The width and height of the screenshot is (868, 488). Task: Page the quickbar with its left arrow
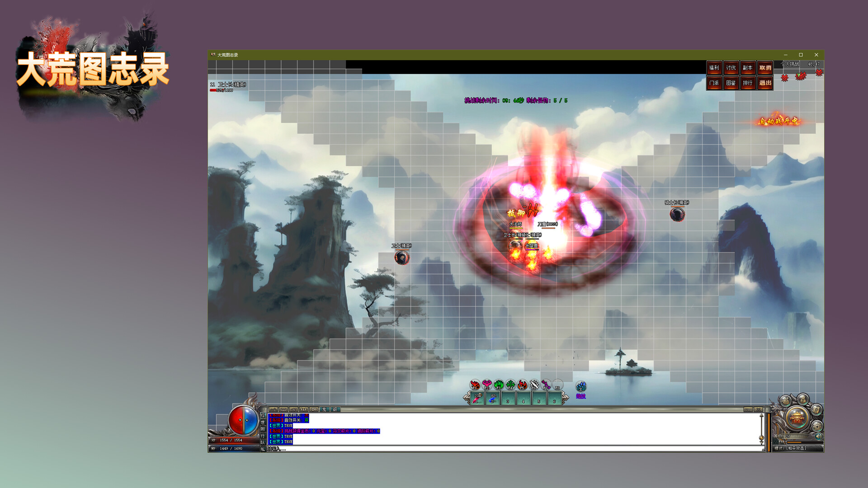coord(466,397)
